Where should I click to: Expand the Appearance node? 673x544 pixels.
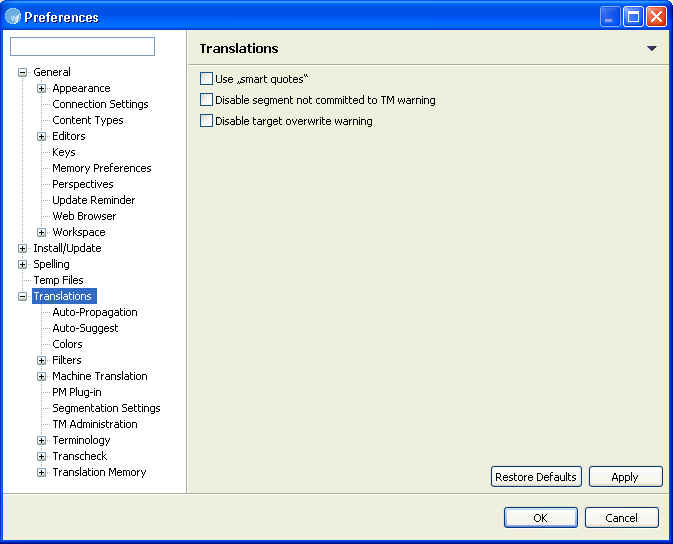41,88
